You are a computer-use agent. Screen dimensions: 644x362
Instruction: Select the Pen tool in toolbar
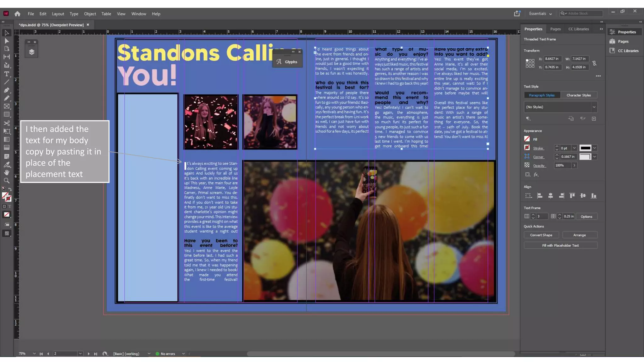click(7, 90)
